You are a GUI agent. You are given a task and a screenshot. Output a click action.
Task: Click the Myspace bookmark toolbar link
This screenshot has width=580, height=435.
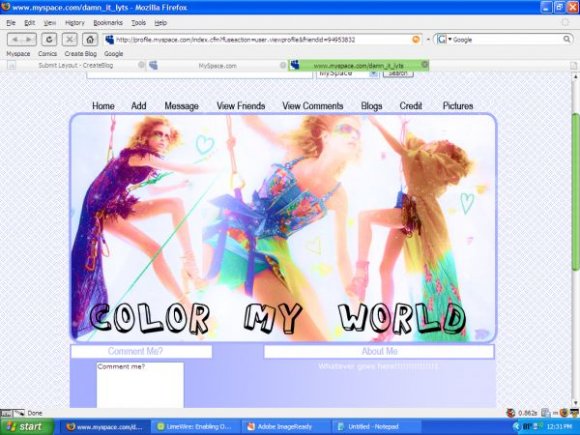(x=18, y=54)
